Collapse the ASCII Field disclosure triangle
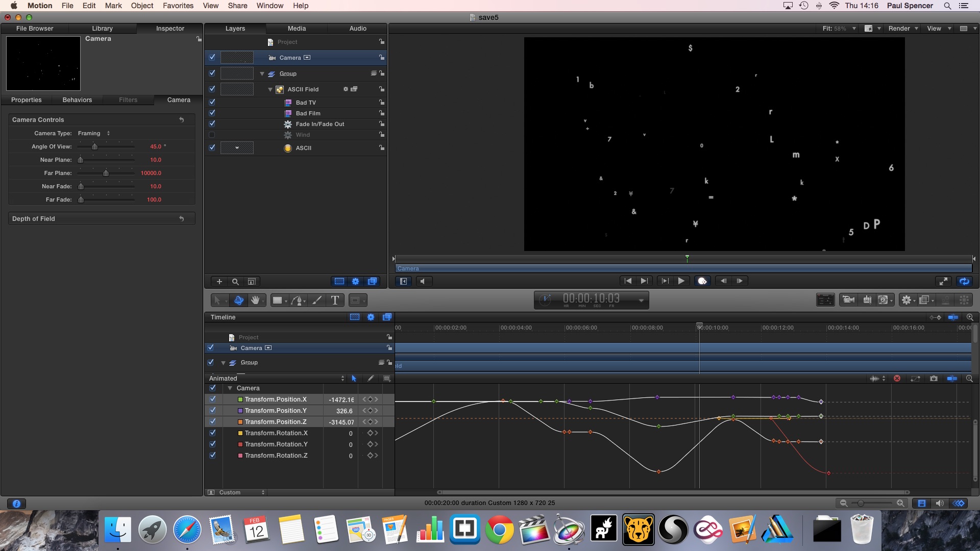980x551 pixels. (271, 90)
